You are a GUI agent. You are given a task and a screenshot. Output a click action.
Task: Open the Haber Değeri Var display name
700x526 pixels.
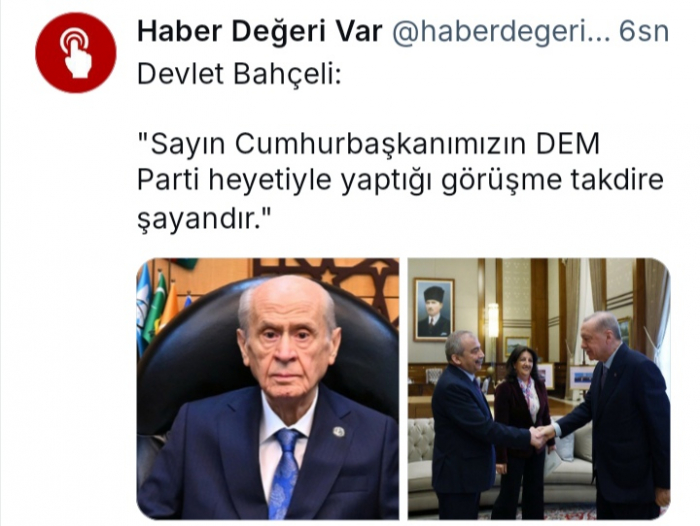click(x=260, y=32)
